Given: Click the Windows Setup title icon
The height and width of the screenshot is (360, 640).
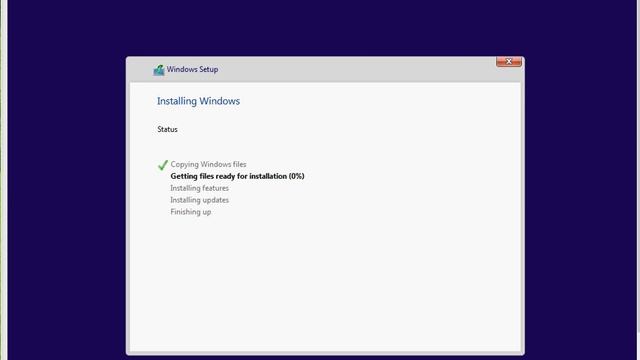Looking at the screenshot, I should (x=159, y=70).
